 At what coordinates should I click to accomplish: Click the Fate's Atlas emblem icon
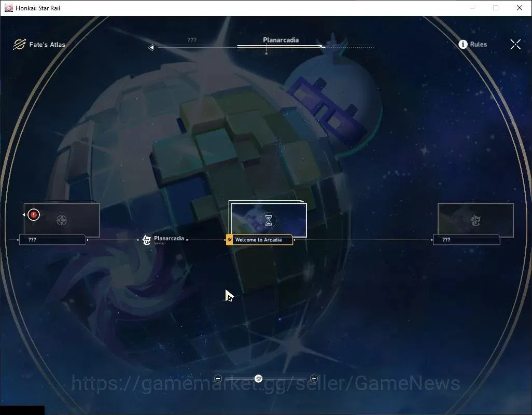(19, 44)
